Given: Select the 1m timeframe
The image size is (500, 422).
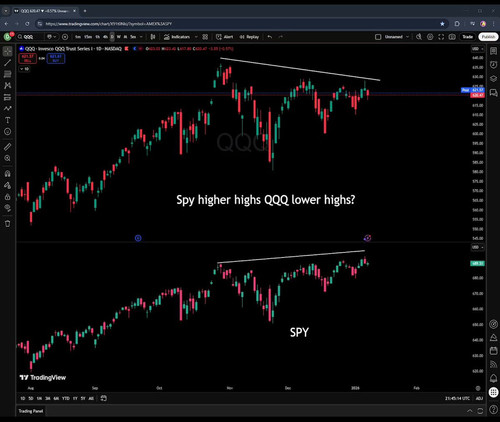Looking at the screenshot, I should (78, 37).
